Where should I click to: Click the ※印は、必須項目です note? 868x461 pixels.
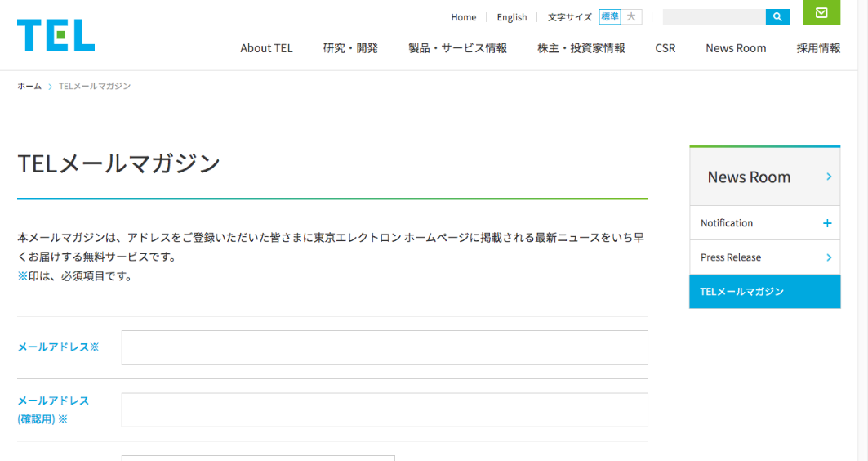point(75,276)
